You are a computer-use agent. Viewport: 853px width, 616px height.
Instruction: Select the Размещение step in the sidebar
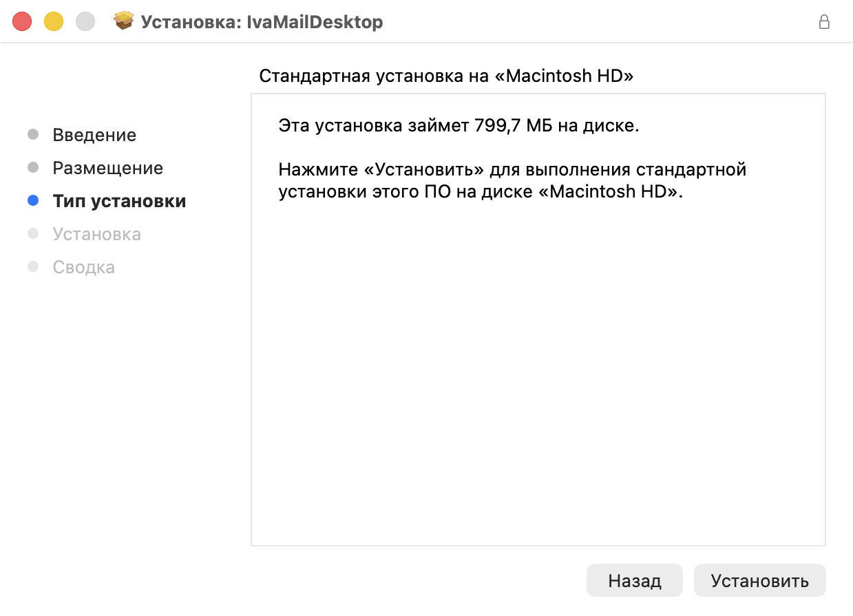pyautogui.click(x=108, y=168)
